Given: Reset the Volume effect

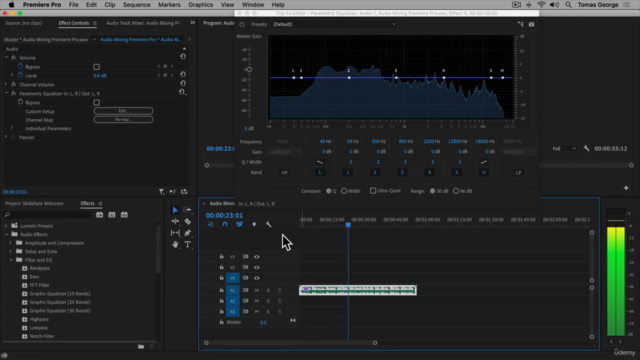Looking at the screenshot, I should click(x=183, y=57).
